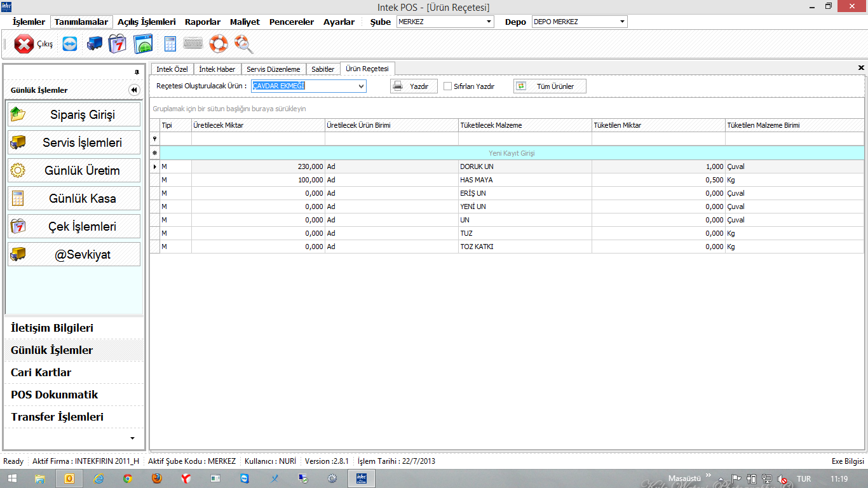Click the Yeni Kayıt Girişi row
The image size is (868, 488).
click(512, 153)
